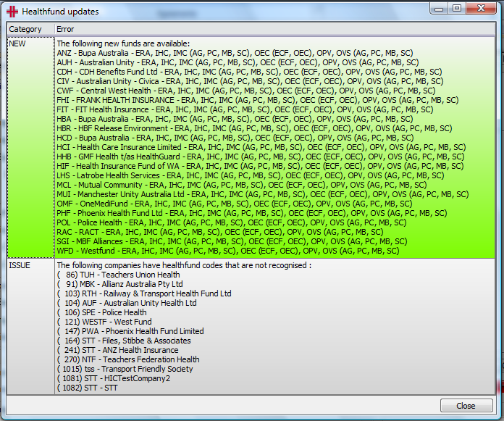Click the FHI - FRANK HEALTH INSURANCE line
504x421 pixels.
point(258,100)
